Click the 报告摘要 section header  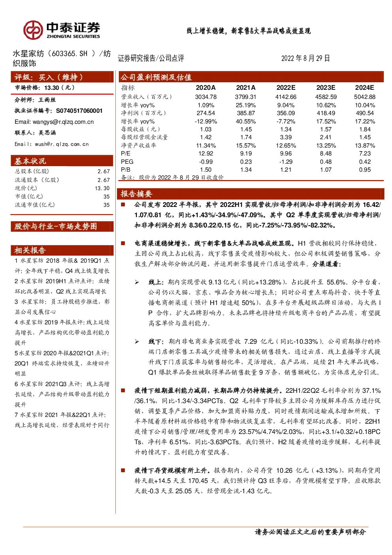(x=251, y=193)
